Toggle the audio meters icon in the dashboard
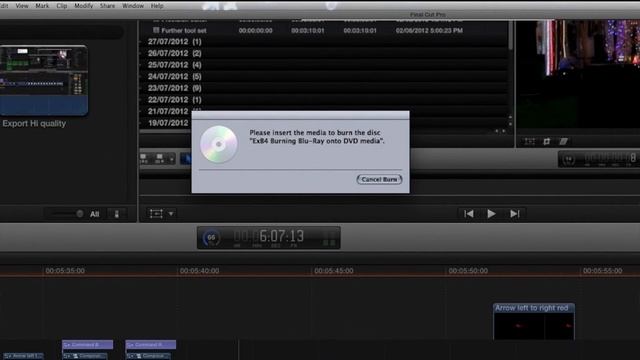 329,238
